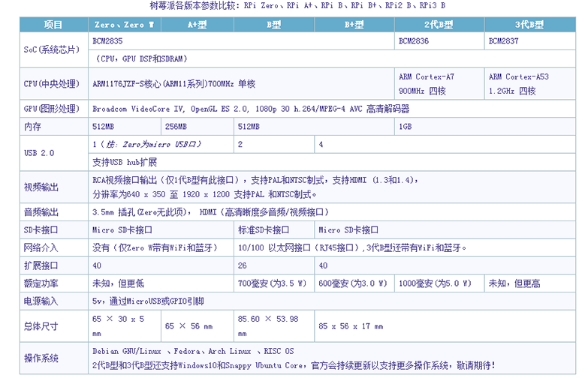Image resolution: width=588 pixels, height=378 pixels.
Task: Click the BCM2836 cell
Action: coord(439,40)
